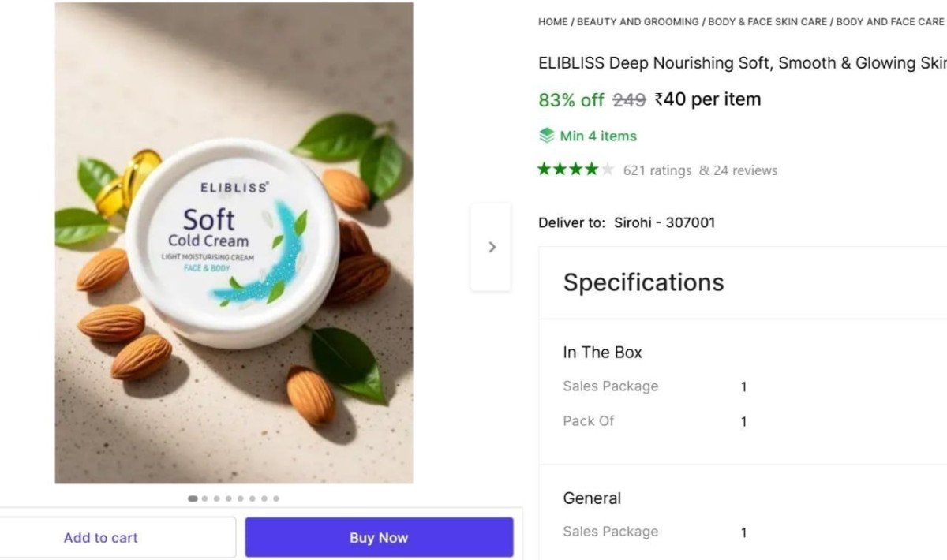The image size is (947, 560).
Task: Change delivery location Sirohi - 307001
Action: (664, 222)
